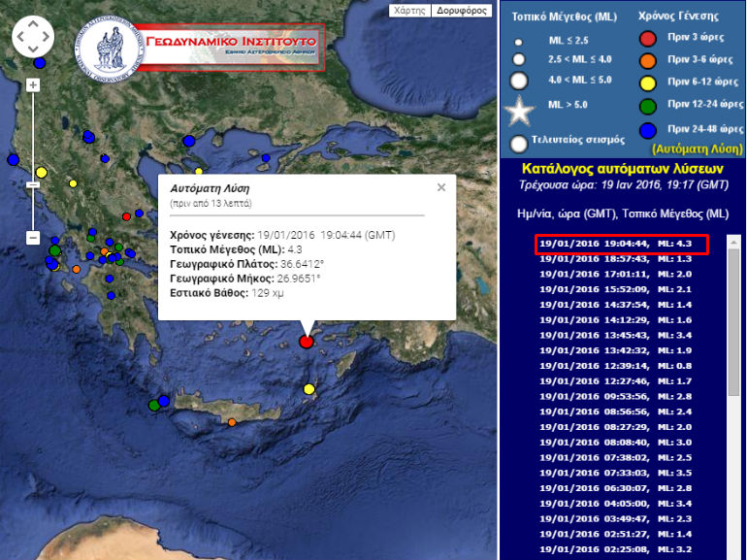The image size is (747, 560).
Task: Click the yellow earthquake marker northeast of Crete
Action: 309,389
